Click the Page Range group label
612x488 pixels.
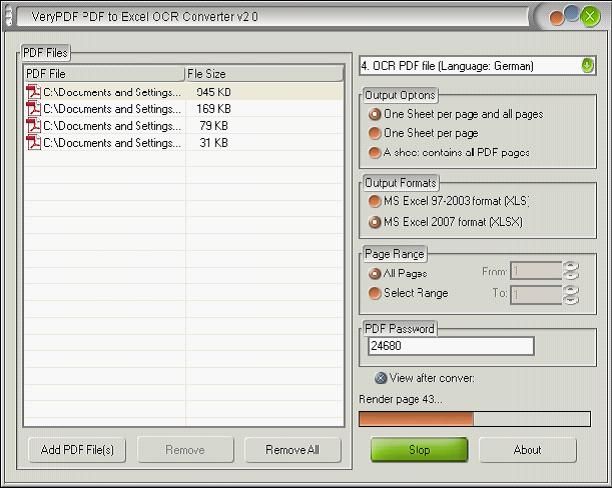pyautogui.click(x=394, y=254)
